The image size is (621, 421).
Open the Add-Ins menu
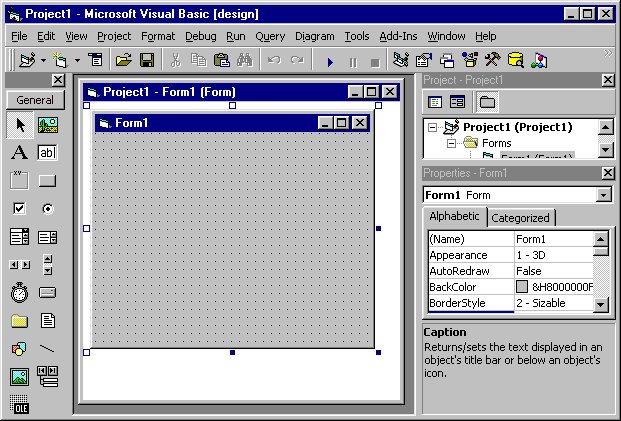pyautogui.click(x=398, y=36)
